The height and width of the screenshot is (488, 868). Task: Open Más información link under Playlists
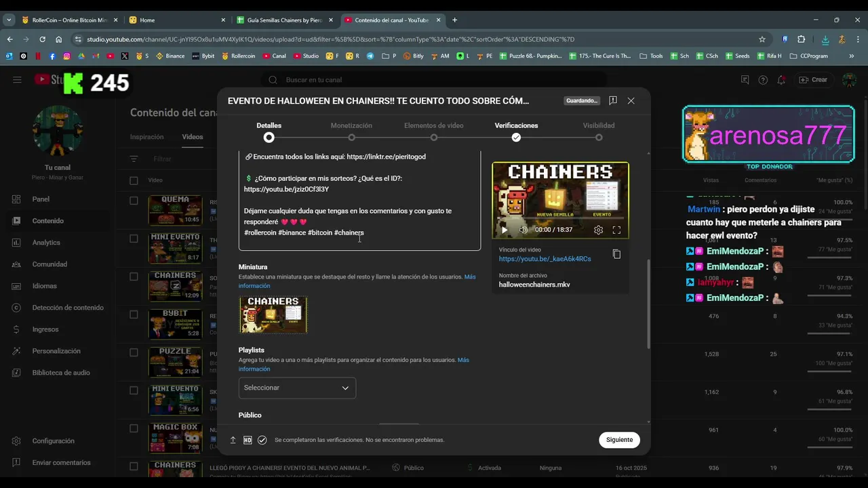353,365
